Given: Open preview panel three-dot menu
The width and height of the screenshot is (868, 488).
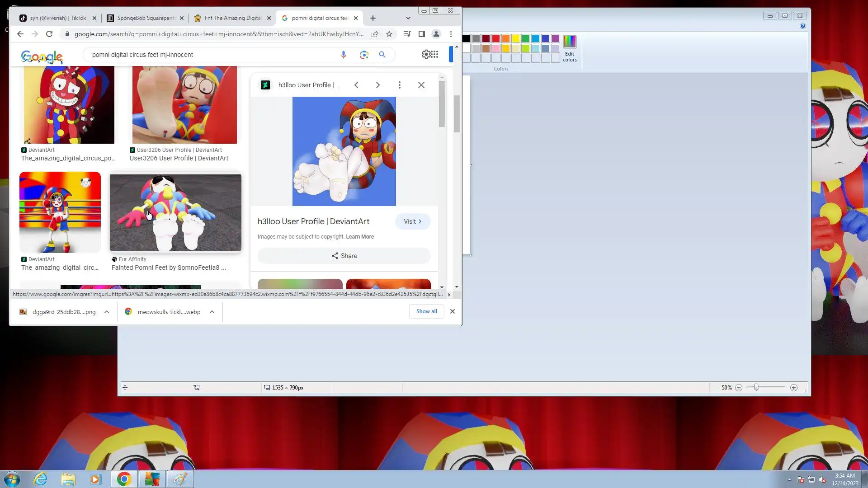Looking at the screenshot, I should coord(399,85).
